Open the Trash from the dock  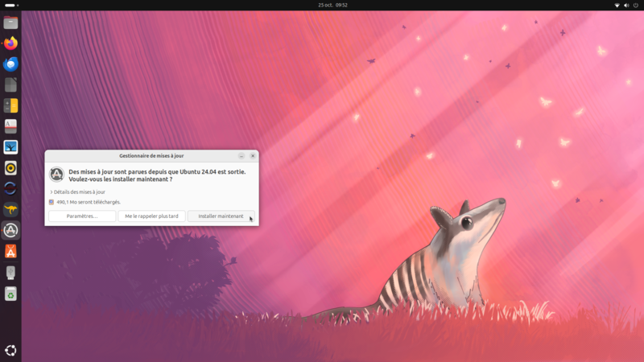coord(10,294)
